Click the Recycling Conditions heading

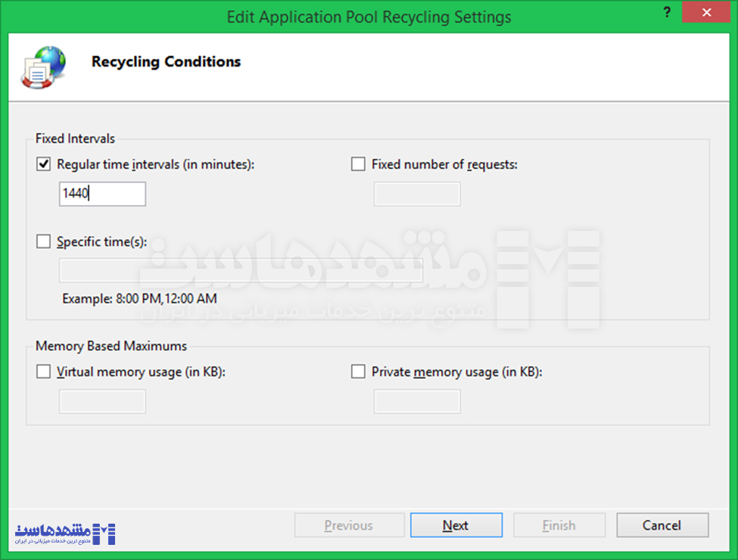[x=166, y=61]
